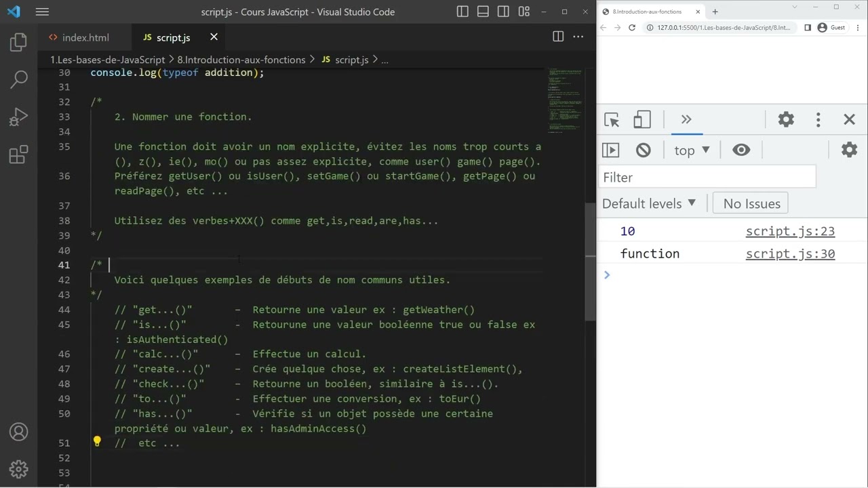
Task: Open a new browser tab
Action: [715, 12]
